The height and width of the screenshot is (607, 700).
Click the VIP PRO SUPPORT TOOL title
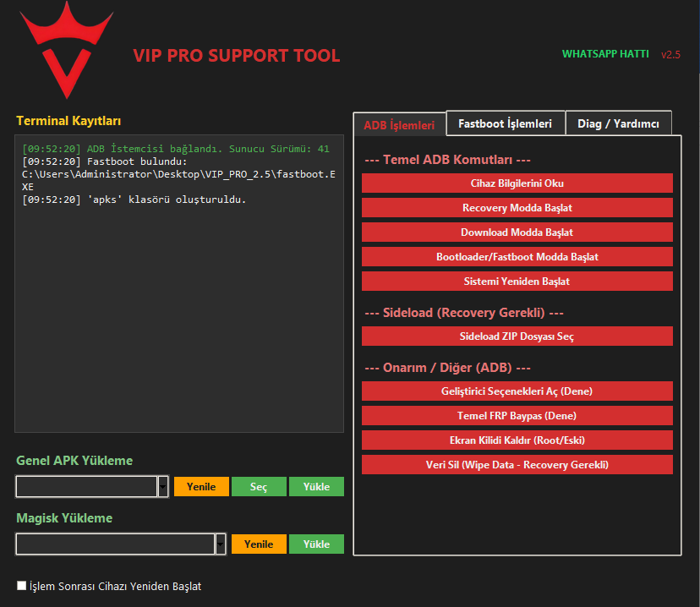pyautogui.click(x=237, y=56)
